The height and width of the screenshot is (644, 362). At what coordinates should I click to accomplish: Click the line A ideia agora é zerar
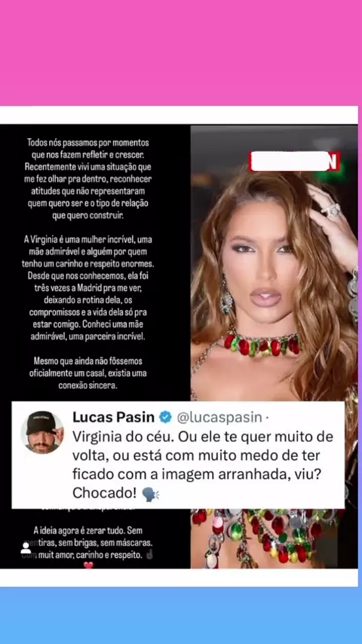pyautogui.click(x=88, y=530)
